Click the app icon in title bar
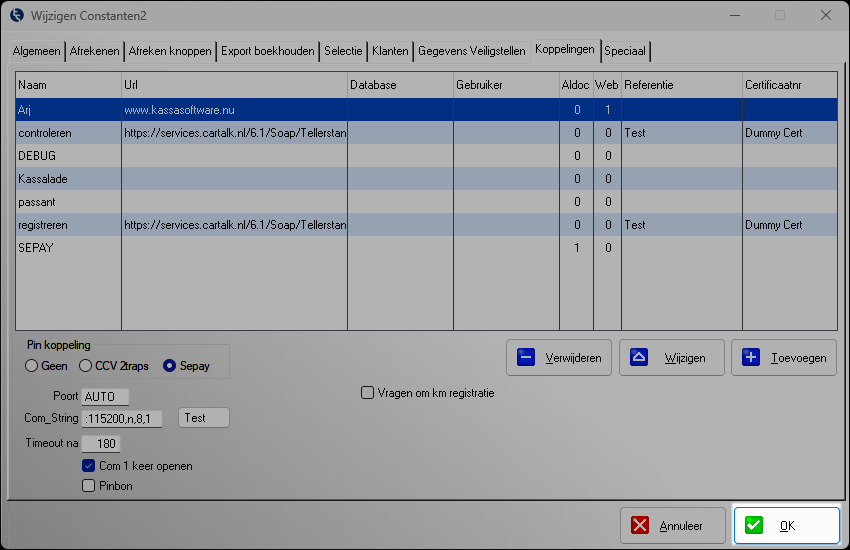 point(15,15)
